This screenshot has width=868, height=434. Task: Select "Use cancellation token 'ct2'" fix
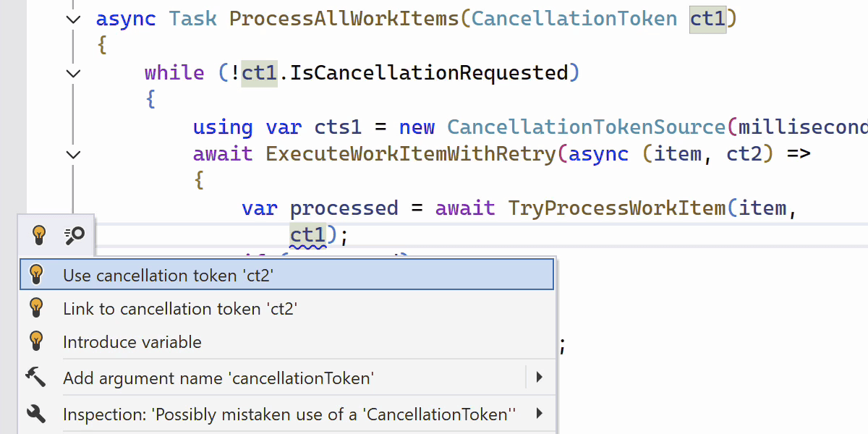[169, 276]
